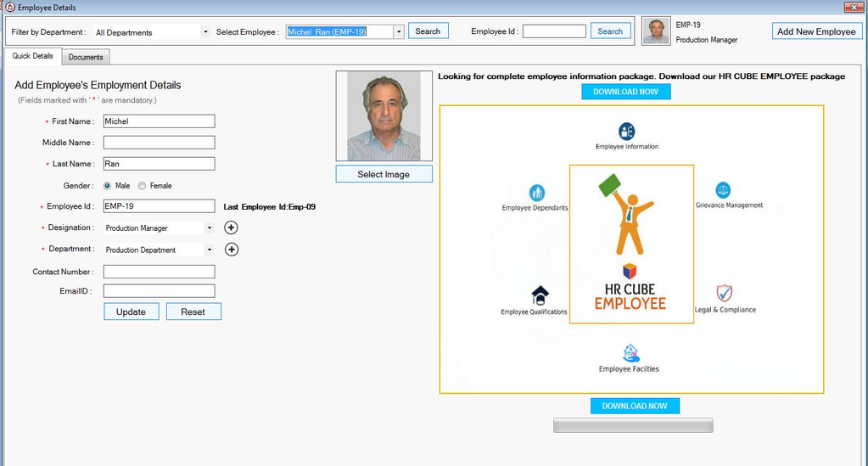The width and height of the screenshot is (868, 466).
Task: Click the 'Production Manager' text in header
Action: pyautogui.click(x=706, y=40)
